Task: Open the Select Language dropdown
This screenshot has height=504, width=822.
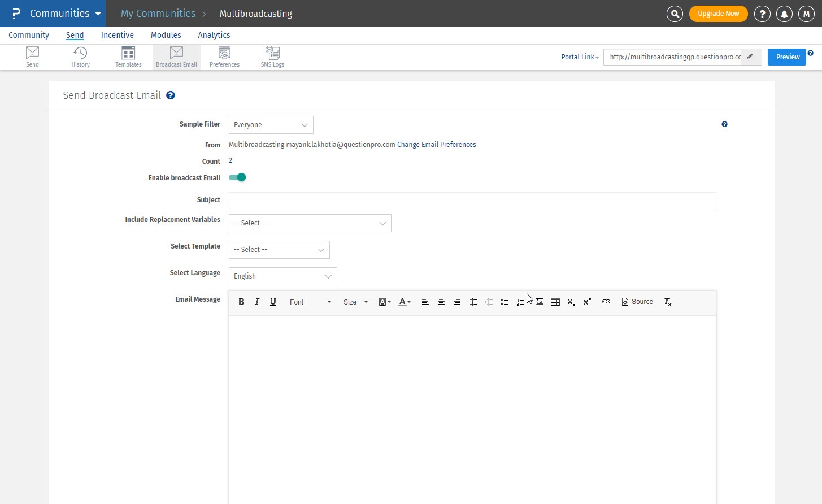Action: 282,276
